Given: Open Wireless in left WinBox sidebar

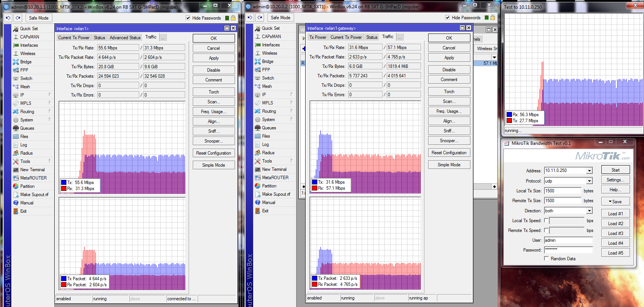Looking at the screenshot, I should pos(28,54).
